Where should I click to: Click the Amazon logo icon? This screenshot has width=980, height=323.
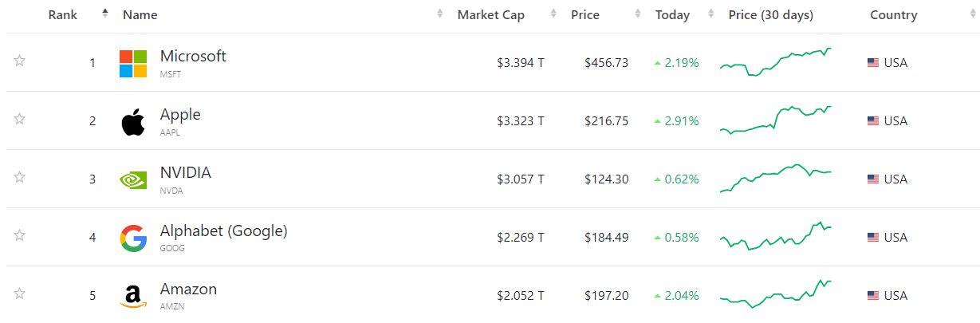point(133,297)
